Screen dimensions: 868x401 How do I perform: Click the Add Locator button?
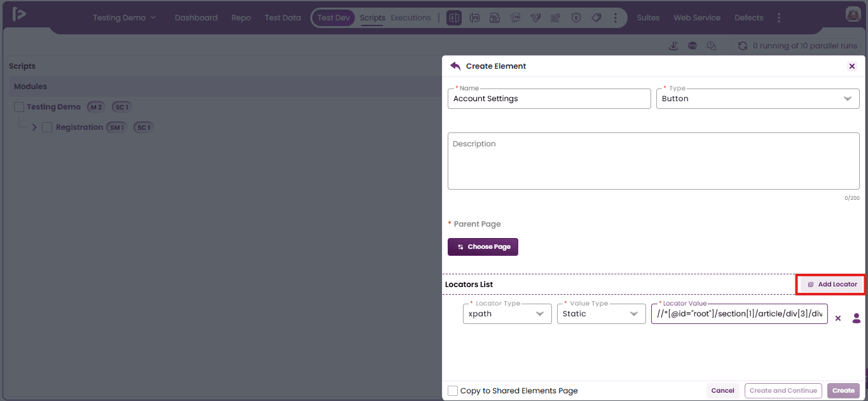coord(831,285)
